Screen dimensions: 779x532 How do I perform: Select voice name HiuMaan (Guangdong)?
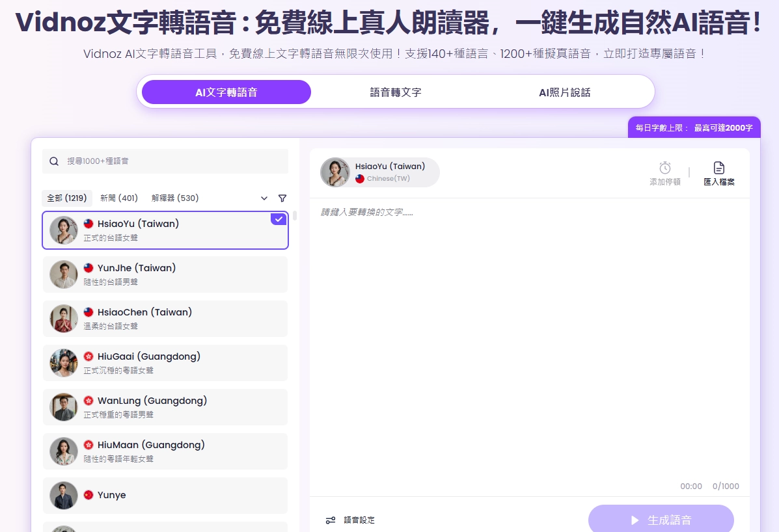[151, 445]
